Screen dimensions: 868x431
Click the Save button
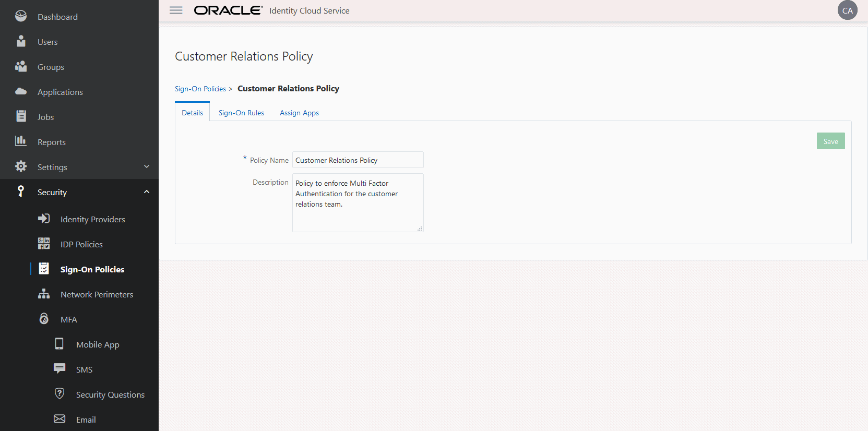[830, 141]
